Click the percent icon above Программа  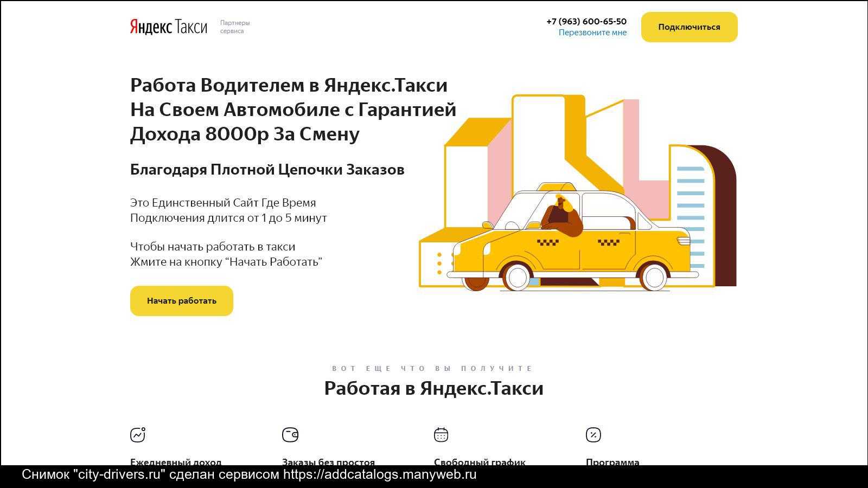[x=593, y=435]
